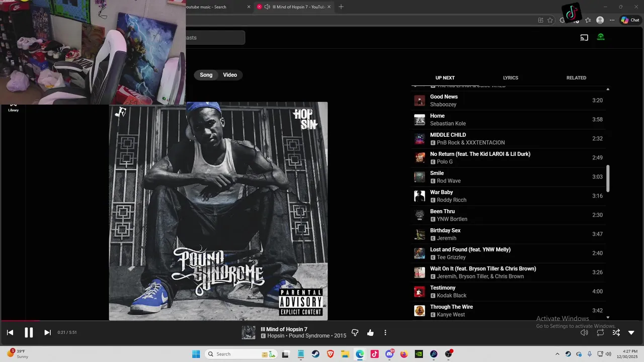Collapse the player page with down arrow

[x=631, y=332]
